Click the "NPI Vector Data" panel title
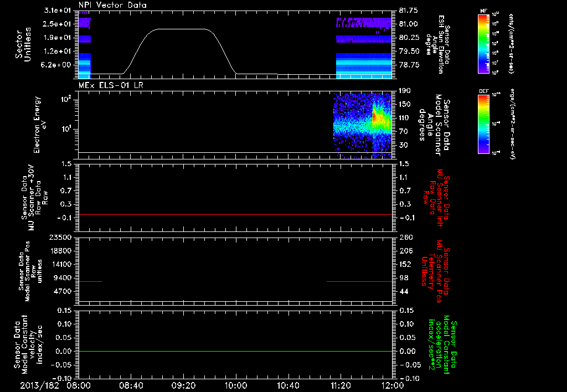The height and width of the screenshot is (392, 567). coord(112,5)
